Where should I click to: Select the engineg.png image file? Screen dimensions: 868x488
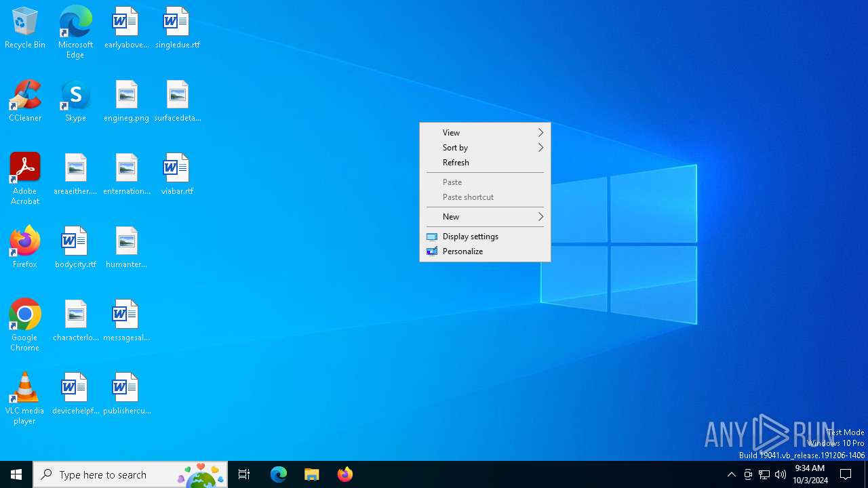click(x=126, y=102)
